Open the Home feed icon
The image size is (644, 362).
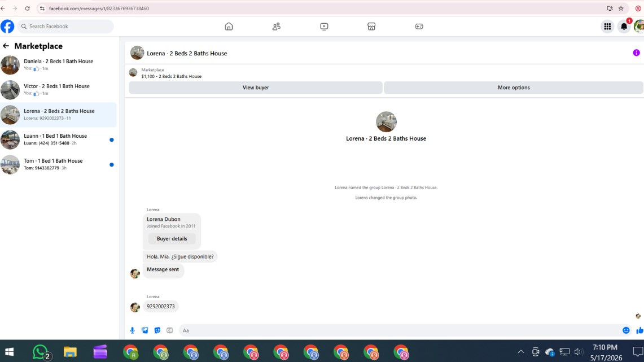pyautogui.click(x=229, y=27)
